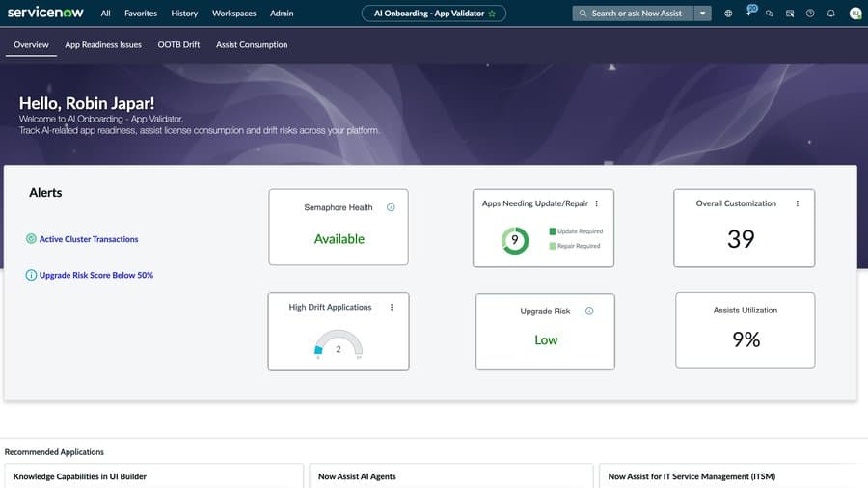Click the Recommended Applications heading
The height and width of the screenshot is (488, 868).
tap(54, 452)
